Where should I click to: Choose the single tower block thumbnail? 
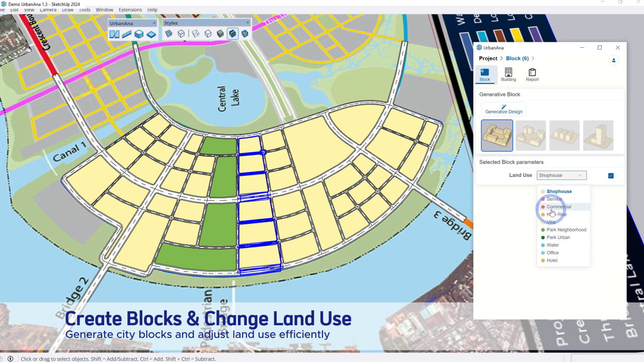click(x=598, y=135)
